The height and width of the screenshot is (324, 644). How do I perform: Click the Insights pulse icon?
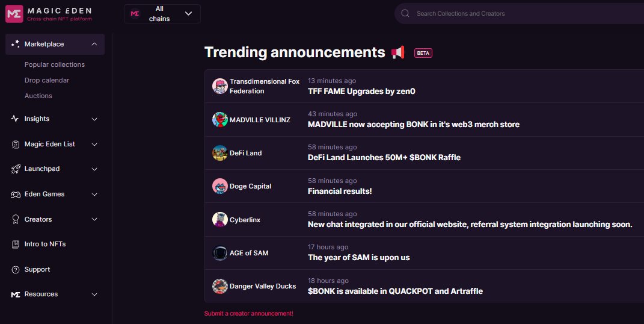click(15, 119)
